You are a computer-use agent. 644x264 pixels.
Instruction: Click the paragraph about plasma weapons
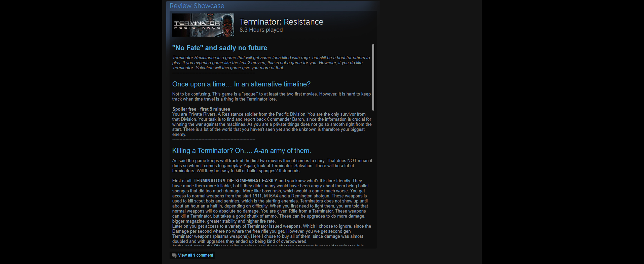tap(272, 234)
